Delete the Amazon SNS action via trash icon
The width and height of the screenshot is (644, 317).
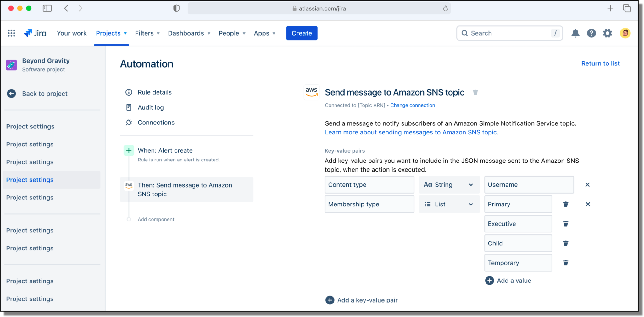point(475,92)
